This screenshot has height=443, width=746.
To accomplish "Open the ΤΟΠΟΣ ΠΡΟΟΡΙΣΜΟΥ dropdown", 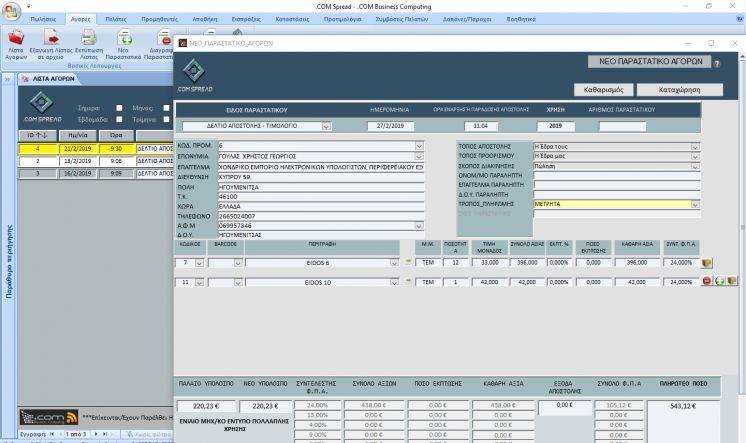I will pyautogui.click(x=695, y=156).
